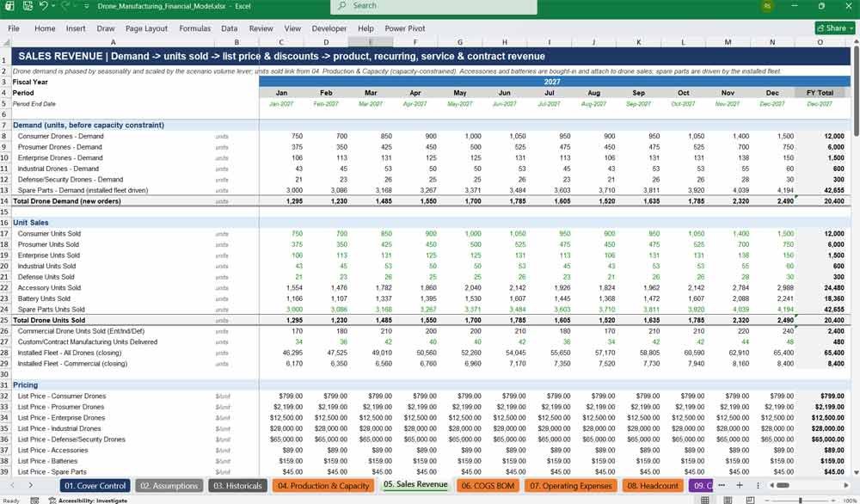Switch to Page Break Preview icon
The image size is (860, 504).
(750, 500)
